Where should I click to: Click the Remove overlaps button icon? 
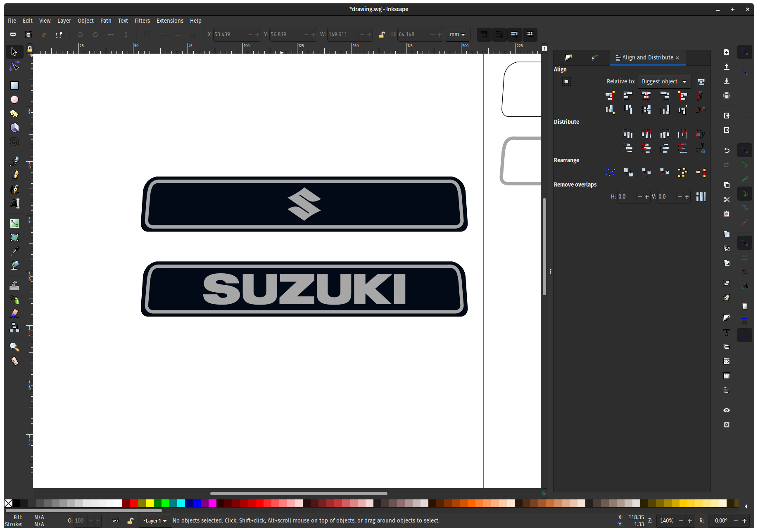tap(701, 197)
